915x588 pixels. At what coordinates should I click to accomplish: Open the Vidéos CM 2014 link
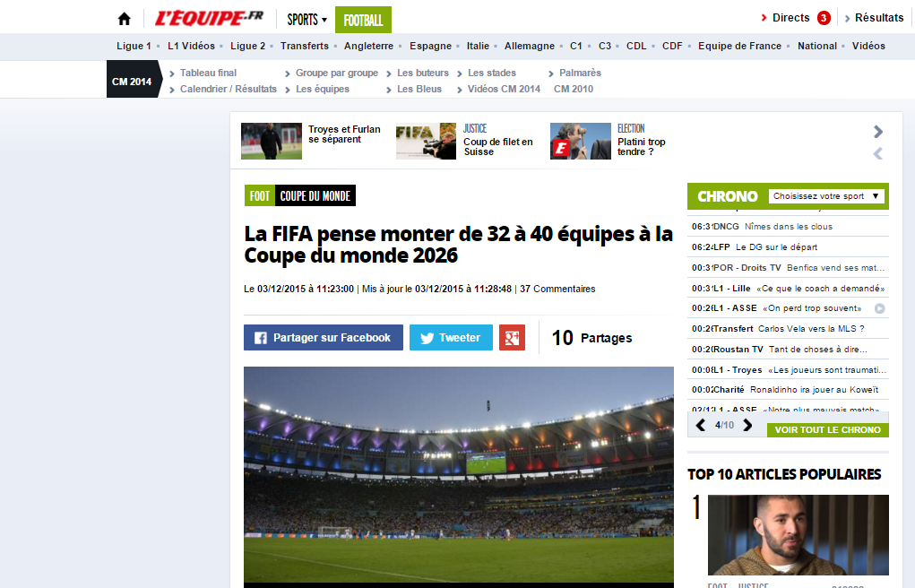(x=505, y=90)
